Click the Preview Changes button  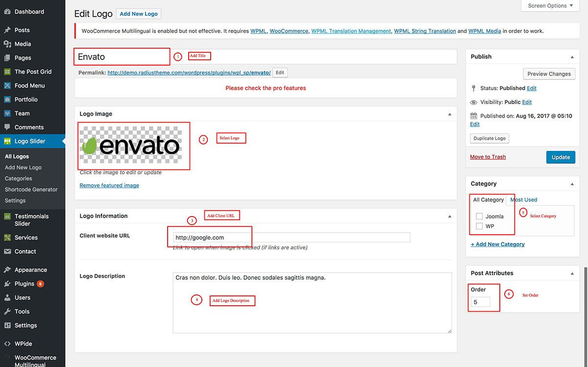tap(549, 74)
